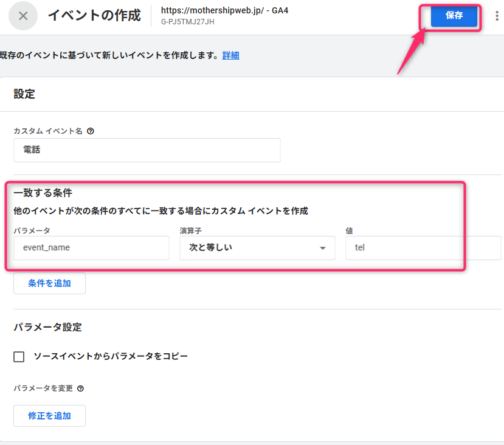Click the パラメータ field showing event_name
Screen dimensions: 504x445
[x=91, y=248]
